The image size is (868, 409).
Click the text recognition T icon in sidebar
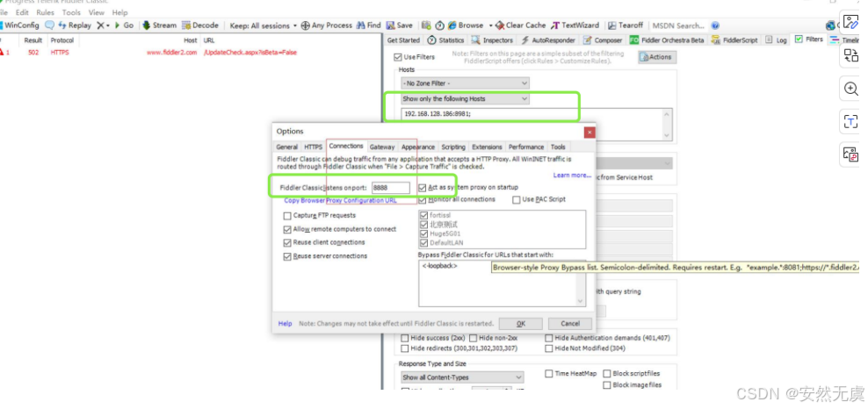point(850,122)
